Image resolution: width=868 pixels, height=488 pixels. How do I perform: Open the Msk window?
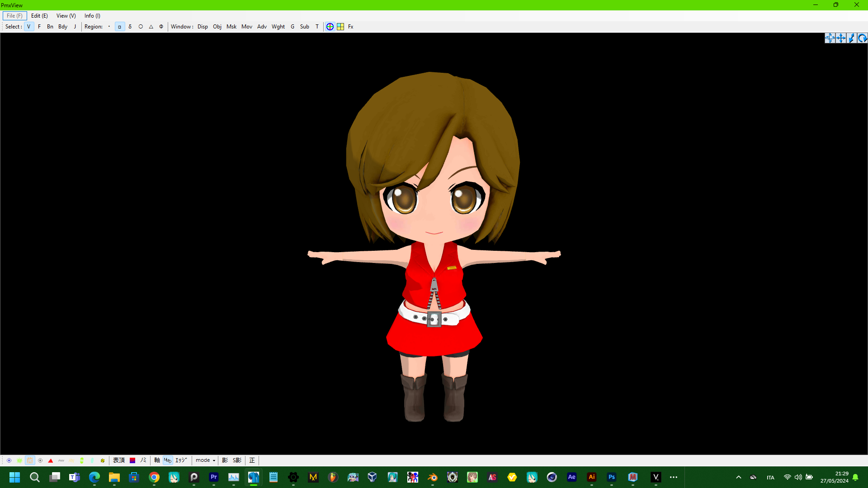coord(231,27)
